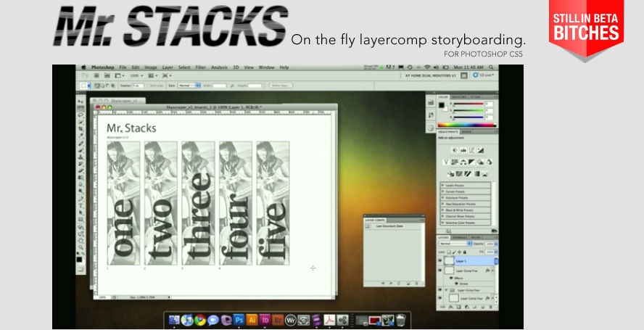This screenshot has width=644, height=330.
Task: Open Finder from the dock
Action: tap(174, 320)
